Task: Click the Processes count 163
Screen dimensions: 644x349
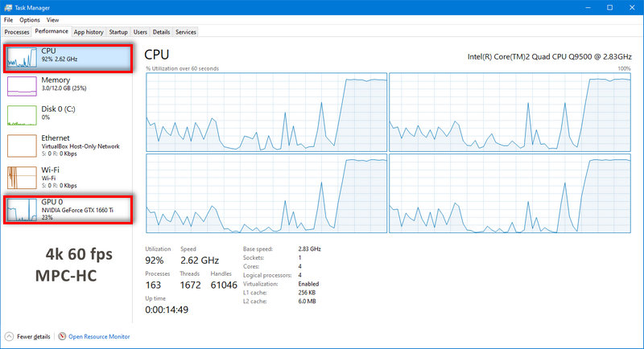Action: [153, 285]
